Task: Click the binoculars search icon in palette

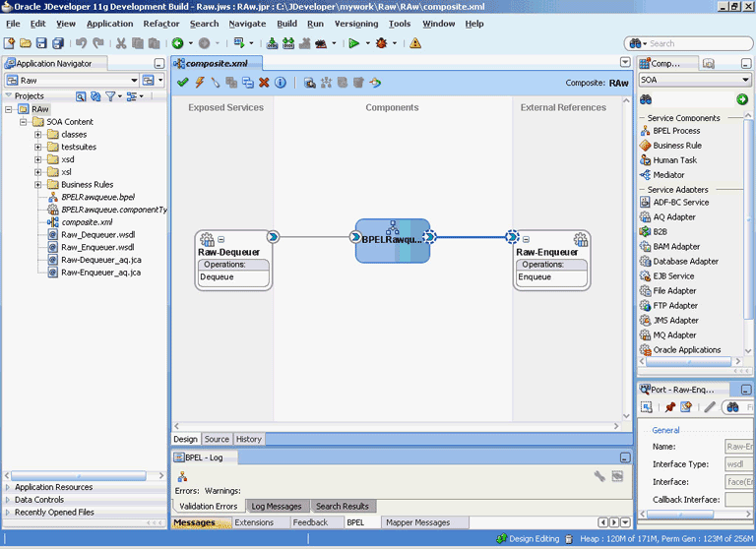Action: (646, 99)
